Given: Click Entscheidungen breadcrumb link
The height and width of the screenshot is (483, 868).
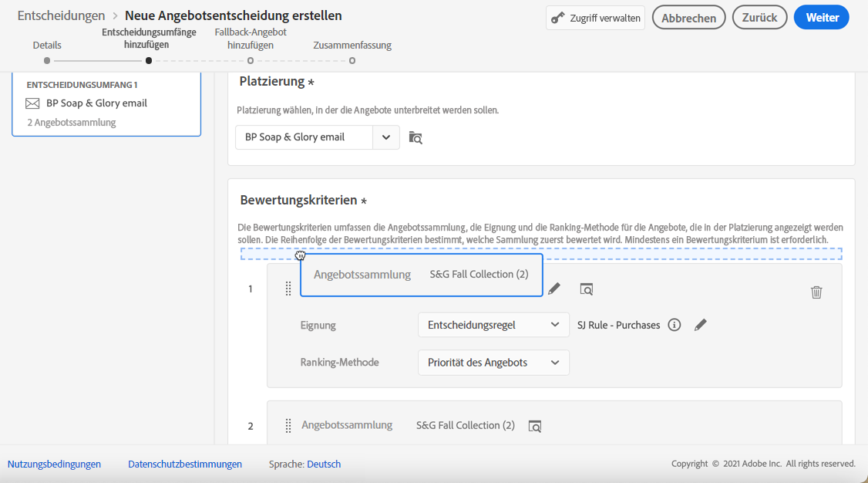Looking at the screenshot, I should coord(61,15).
